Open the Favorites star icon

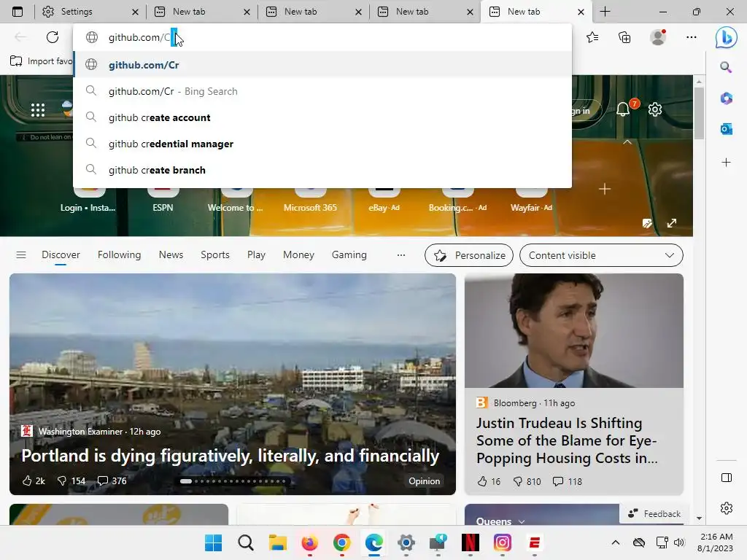pyautogui.click(x=592, y=37)
